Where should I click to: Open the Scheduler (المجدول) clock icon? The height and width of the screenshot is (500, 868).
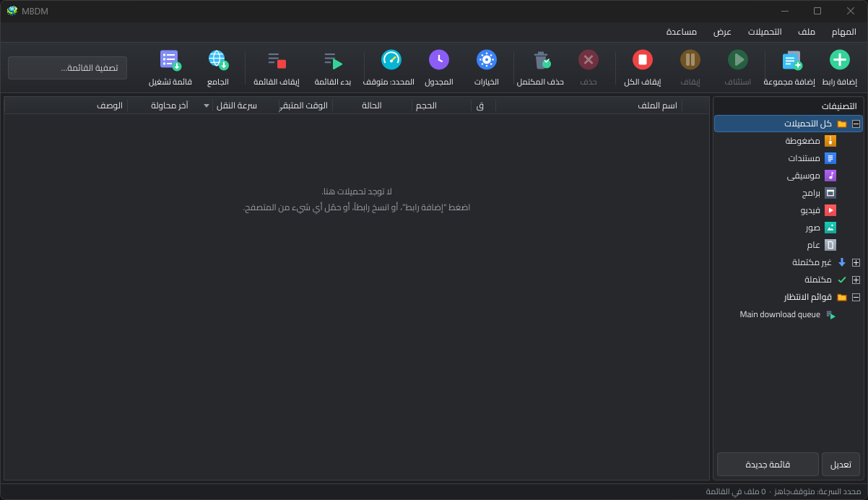(x=439, y=60)
